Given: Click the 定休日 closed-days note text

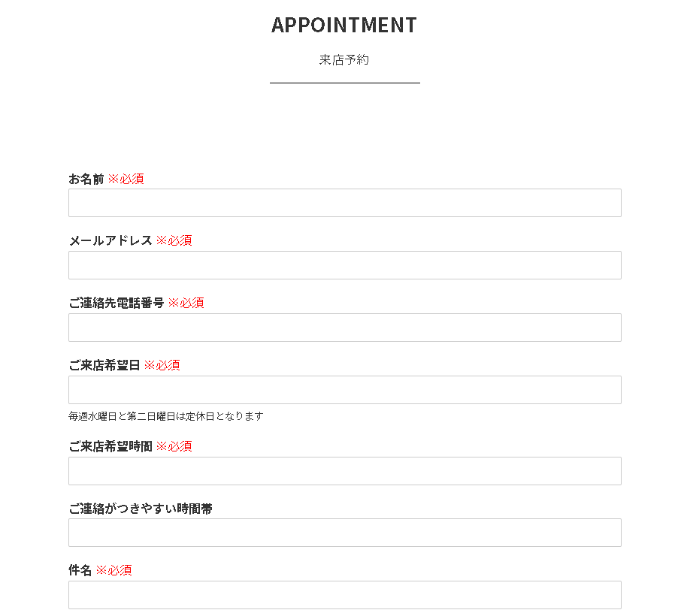Looking at the screenshot, I should point(166,416).
